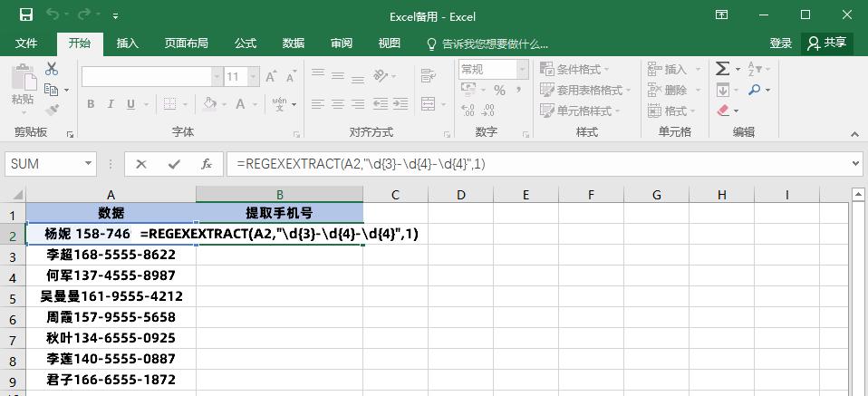Click the decrease decimal icon
The height and width of the screenshot is (396, 868).
tap(487, 110)
